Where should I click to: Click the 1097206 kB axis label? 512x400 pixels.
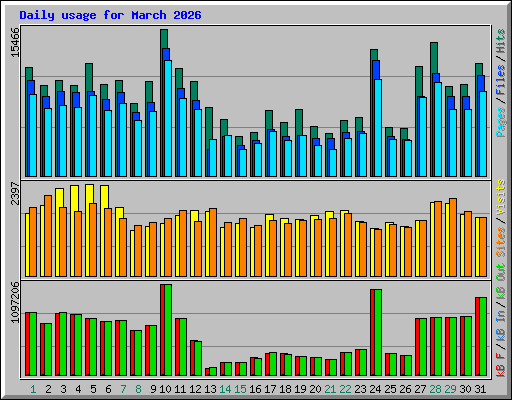pyautogui.click(x=15, y=302)
